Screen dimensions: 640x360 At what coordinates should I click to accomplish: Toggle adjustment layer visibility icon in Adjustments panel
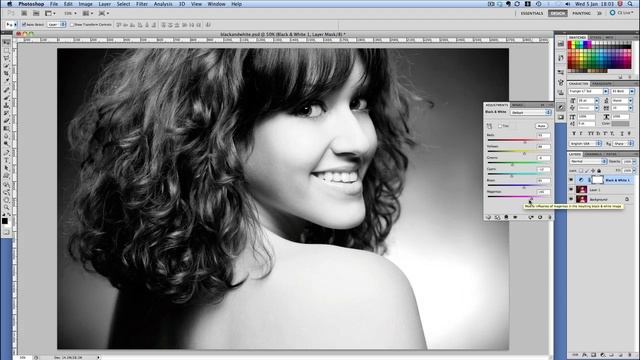click(516, 217)
